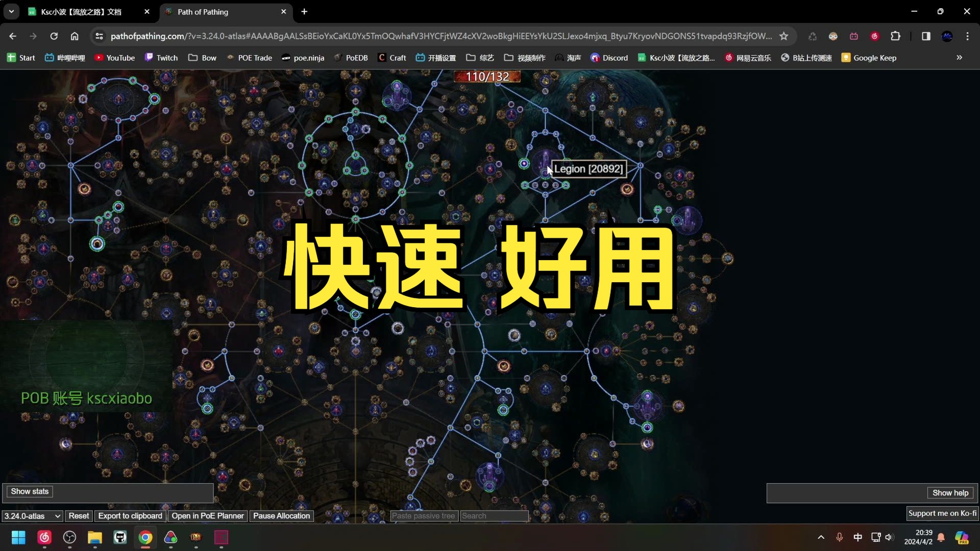Open Path of Building taskbar icon
The image size is (980, 551).
pos(196,537)
